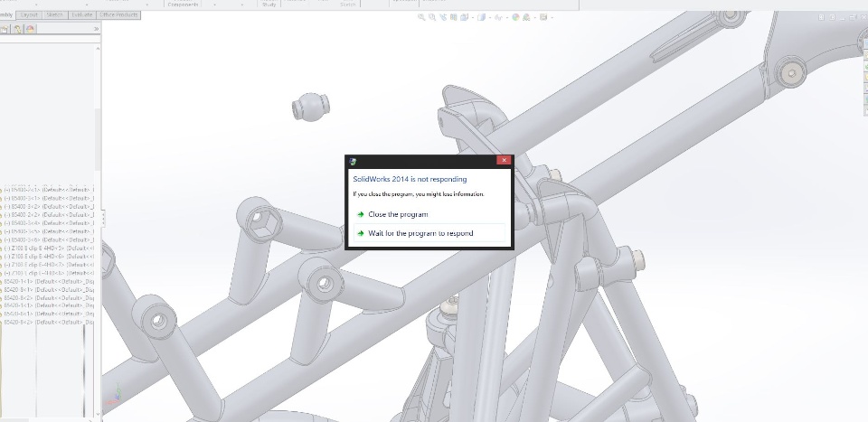Select tree item 85400-3<6>
Viewport: 868px width, 422px height.
pos(49,239)
